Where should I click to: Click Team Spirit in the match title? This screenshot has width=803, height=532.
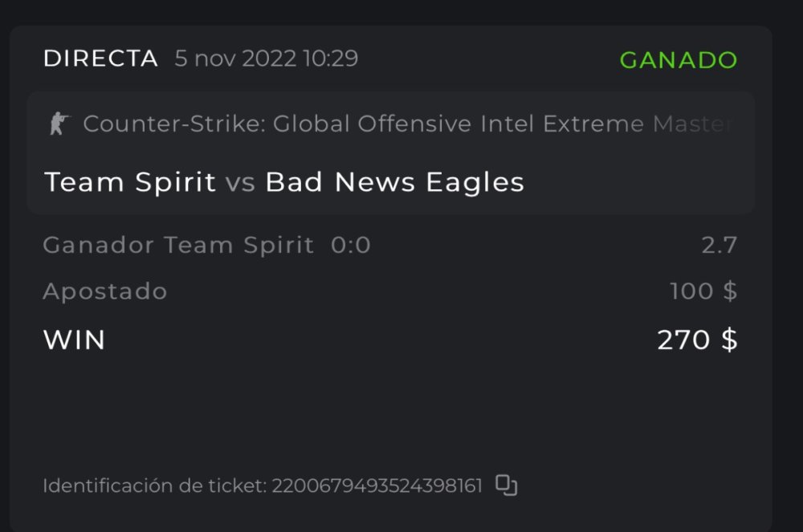(130, 183)
